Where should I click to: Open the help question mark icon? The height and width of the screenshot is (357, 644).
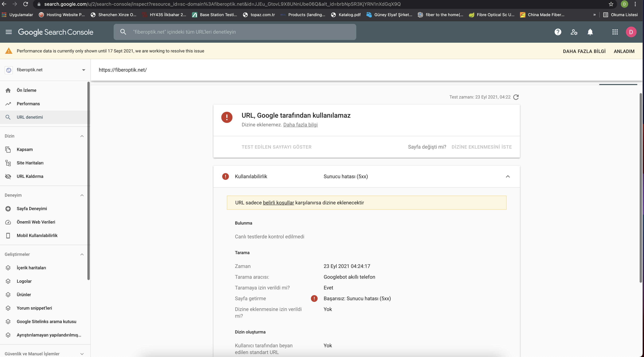click(x=558, y=32)
